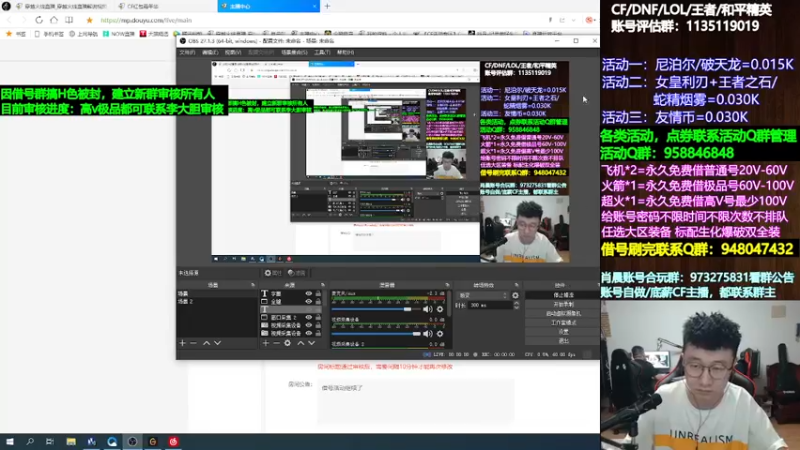Pop out the 来源 sources panel dock icon
The width and height of the screenshot is (800, 450).
click(x=322, y=285)
